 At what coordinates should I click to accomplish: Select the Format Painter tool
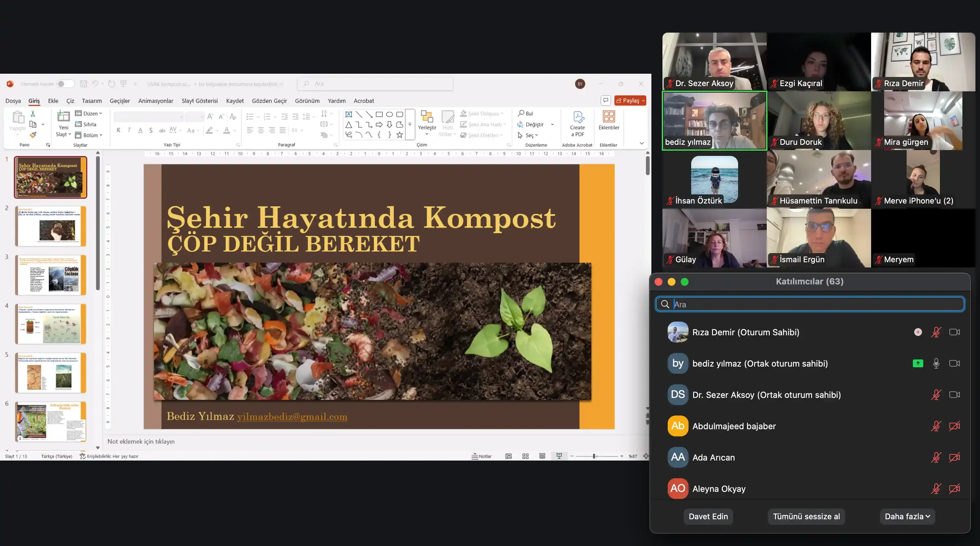click(x=33, y=135)
